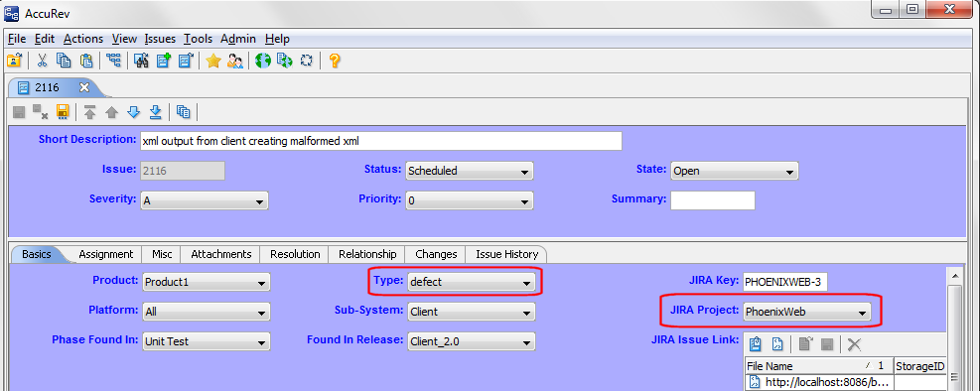Expand the Type dropdown showing defect
980x391 pixels.
(472, 282)
